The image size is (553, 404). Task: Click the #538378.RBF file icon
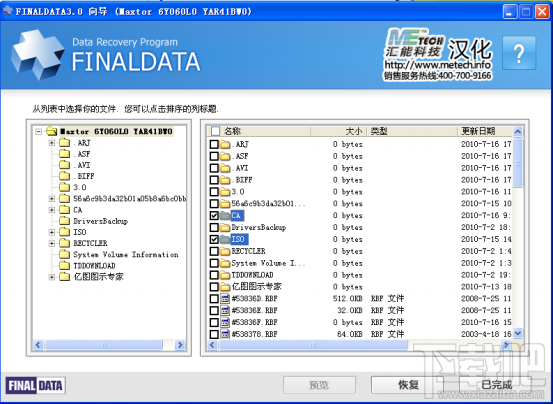click(225, 334)
